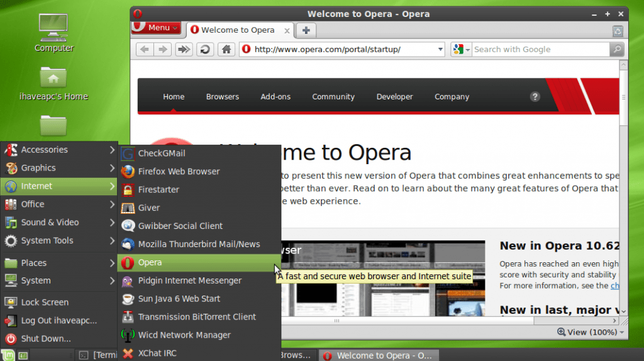Open the Opera Menu button
Viewport: 644px width, 361px height.
(x=156, y=28)
